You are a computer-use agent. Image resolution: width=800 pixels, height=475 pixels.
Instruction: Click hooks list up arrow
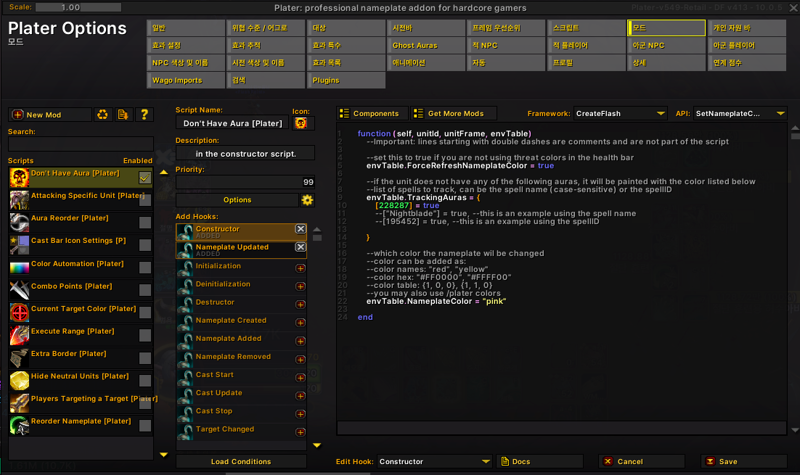(x=317, y=230)
